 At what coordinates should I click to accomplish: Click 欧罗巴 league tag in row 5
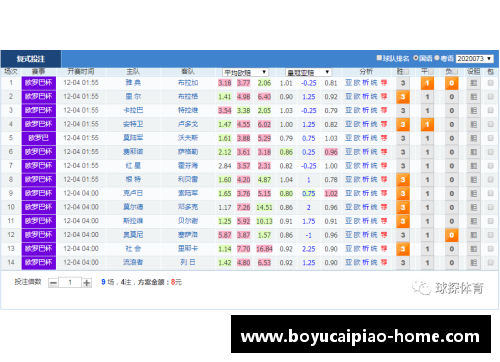tap(39, 138)
